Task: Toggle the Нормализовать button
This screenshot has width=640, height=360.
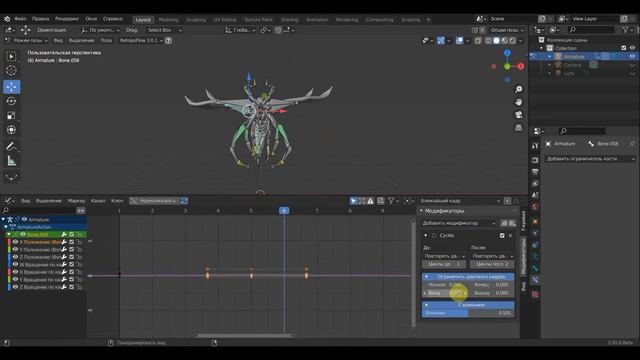Action: point(153,201)
